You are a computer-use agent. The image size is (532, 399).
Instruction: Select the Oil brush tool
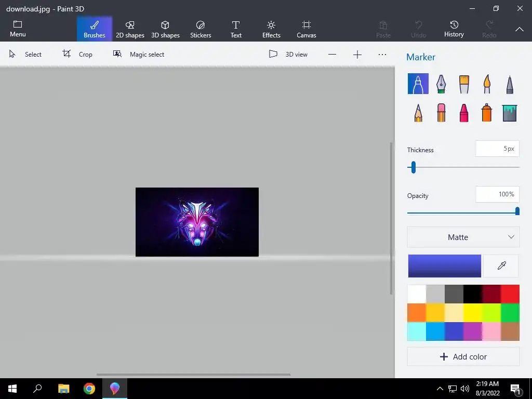click(464, 84)
